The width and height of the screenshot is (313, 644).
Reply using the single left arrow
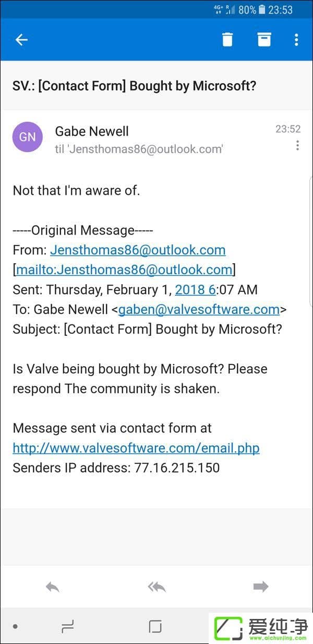[52, 587]
